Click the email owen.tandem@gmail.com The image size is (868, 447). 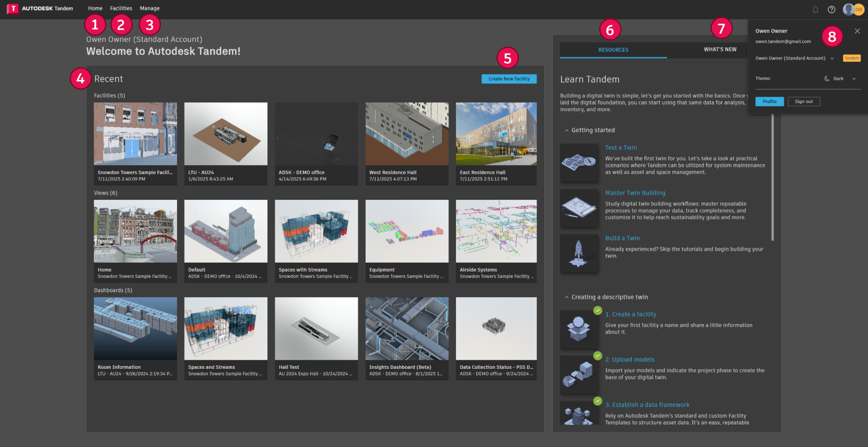click(783, 42)
